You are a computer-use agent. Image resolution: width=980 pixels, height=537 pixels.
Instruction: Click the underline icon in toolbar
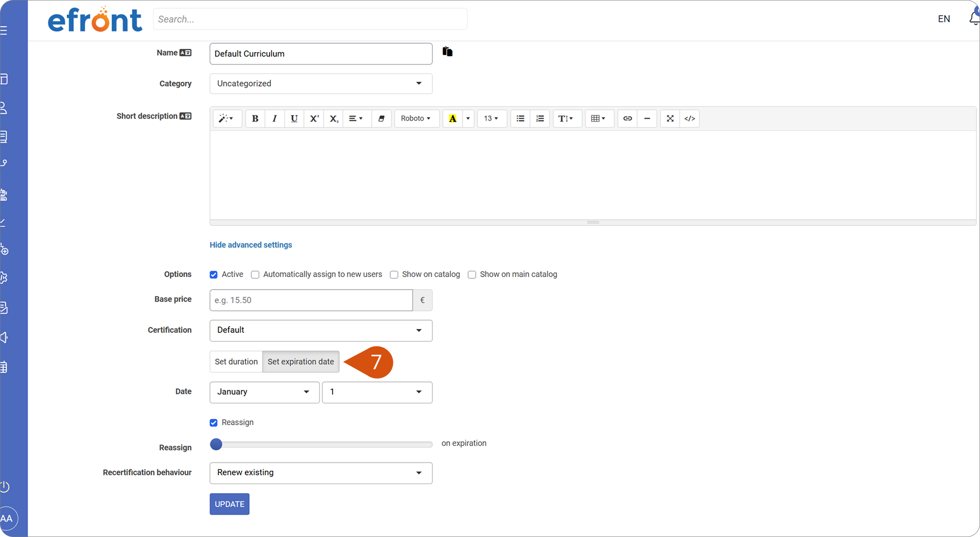click(294, 118)
